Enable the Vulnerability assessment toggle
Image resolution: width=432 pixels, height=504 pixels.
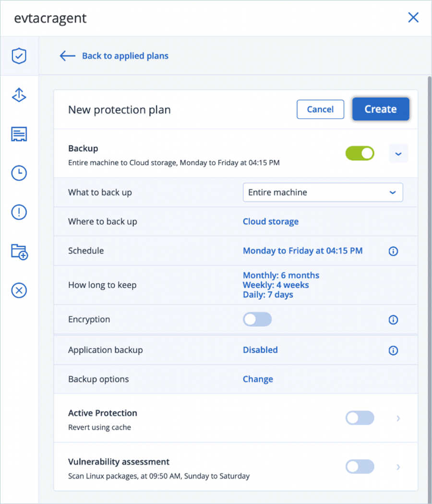(x=360, y=467)
